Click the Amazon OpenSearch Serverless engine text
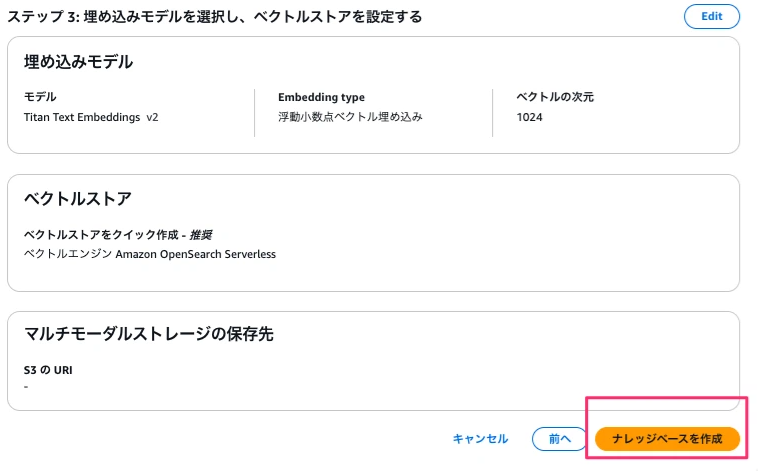758x471 pixels. [195, 254]
